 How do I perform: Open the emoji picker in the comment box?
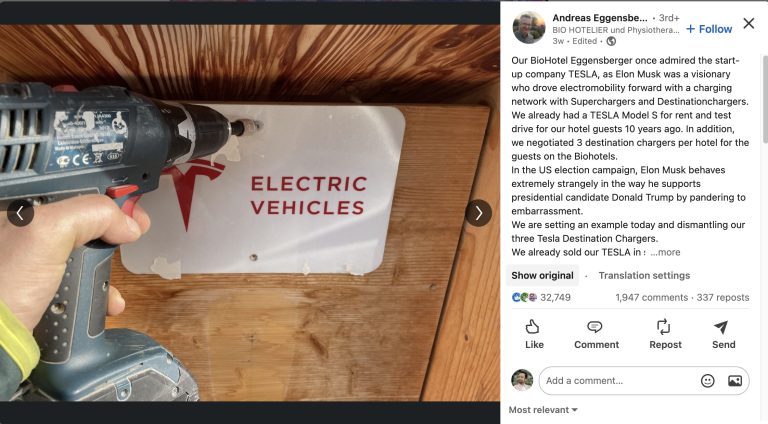(707, 380)
